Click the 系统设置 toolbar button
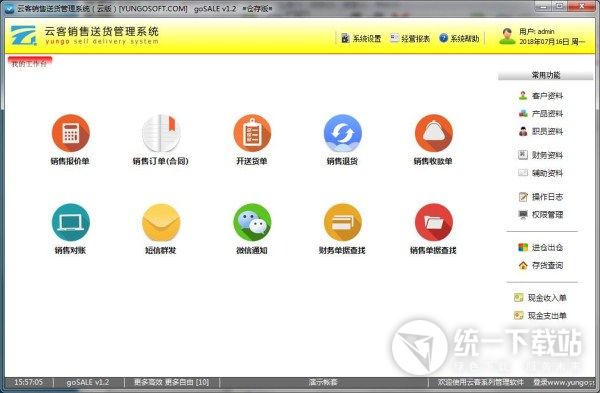Screen dimensions: 600x393 361,38
